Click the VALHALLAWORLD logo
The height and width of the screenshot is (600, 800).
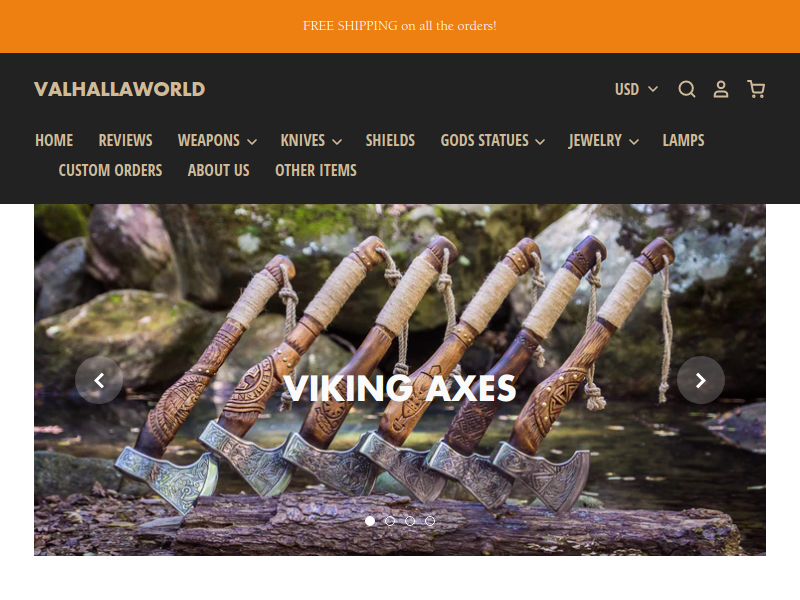point(119,89)
